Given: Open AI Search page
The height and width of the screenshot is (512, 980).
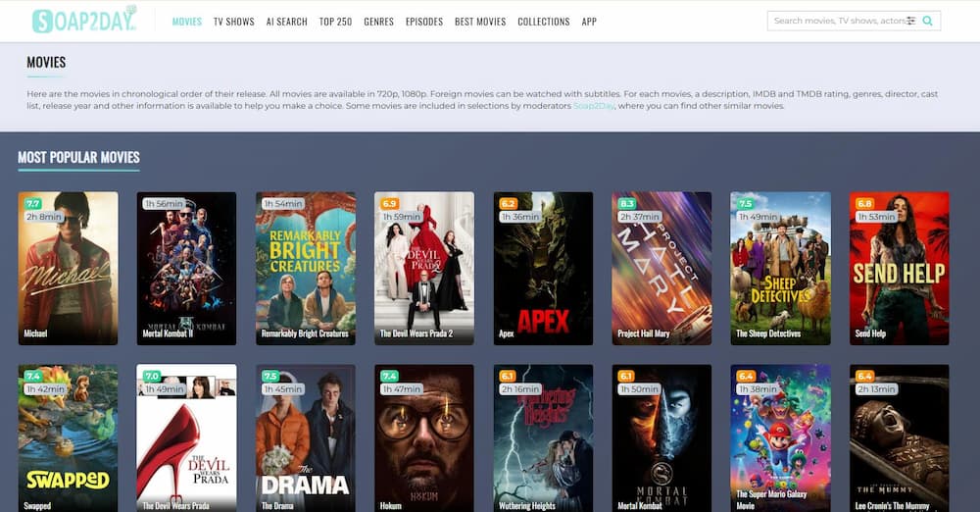Looking at the screenshot, I should (287, 22).
